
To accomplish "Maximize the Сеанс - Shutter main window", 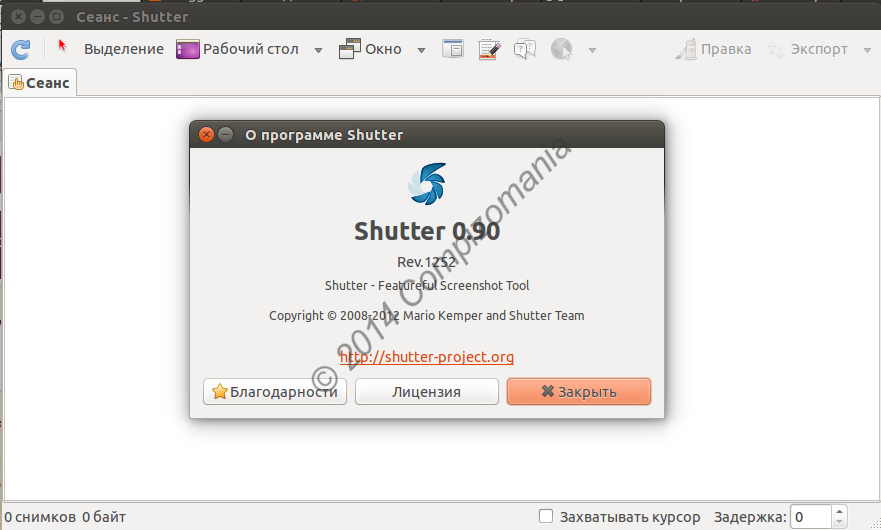I will point(56,17).
